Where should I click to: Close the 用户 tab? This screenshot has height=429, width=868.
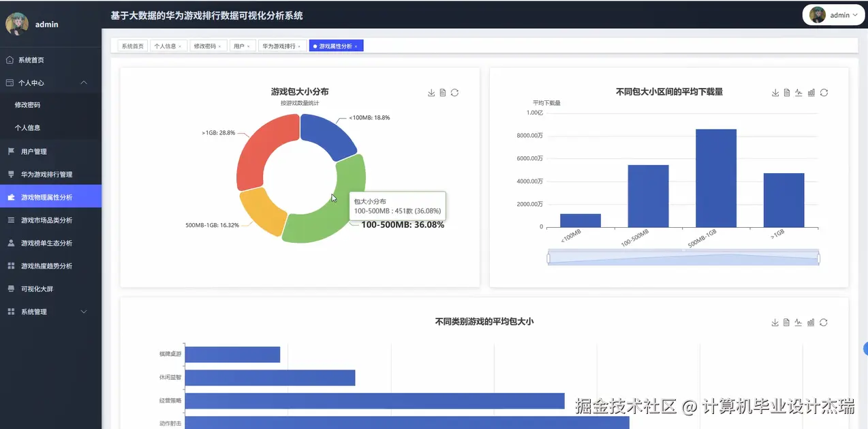pyautogui.click(x=248, y=46)
